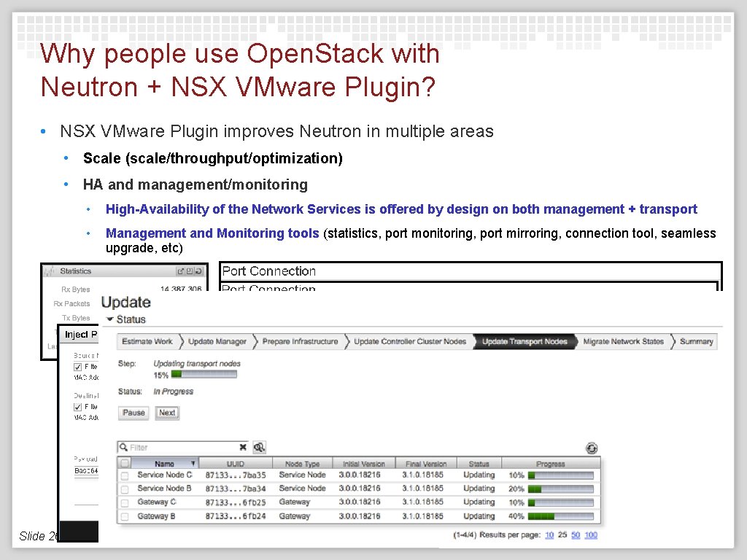Click the UUID column header
Image resolution: width=747 pixels, height=560 pixels.
[x=236, y=463]
